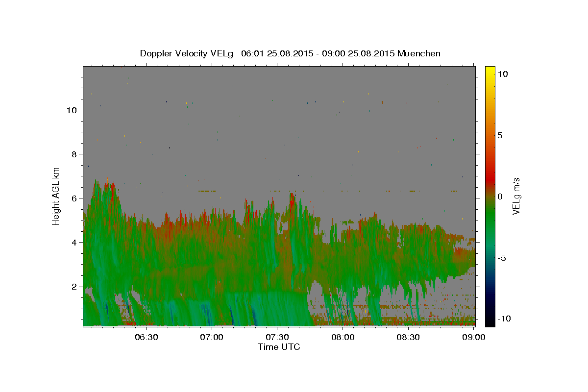The width and height of the screenshot is (588, 392).
Task: Click the height axis label 8
Action: pyautogui.click(x=73, y=154)
